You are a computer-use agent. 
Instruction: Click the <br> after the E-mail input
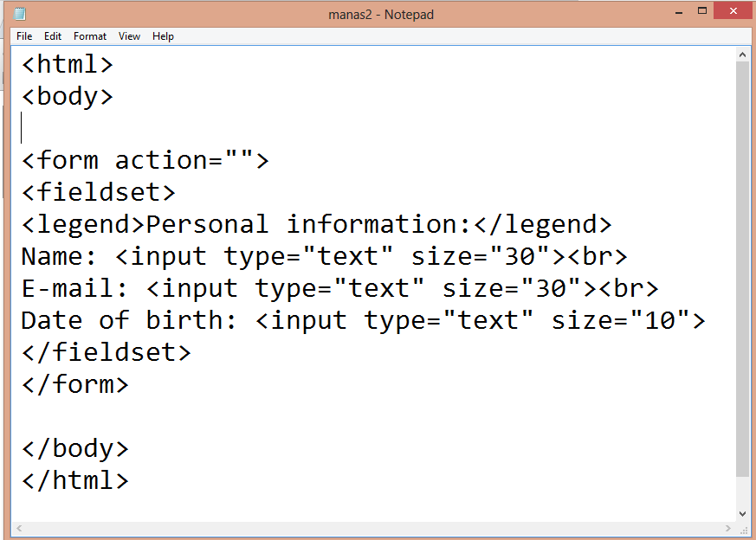point(629,288)
